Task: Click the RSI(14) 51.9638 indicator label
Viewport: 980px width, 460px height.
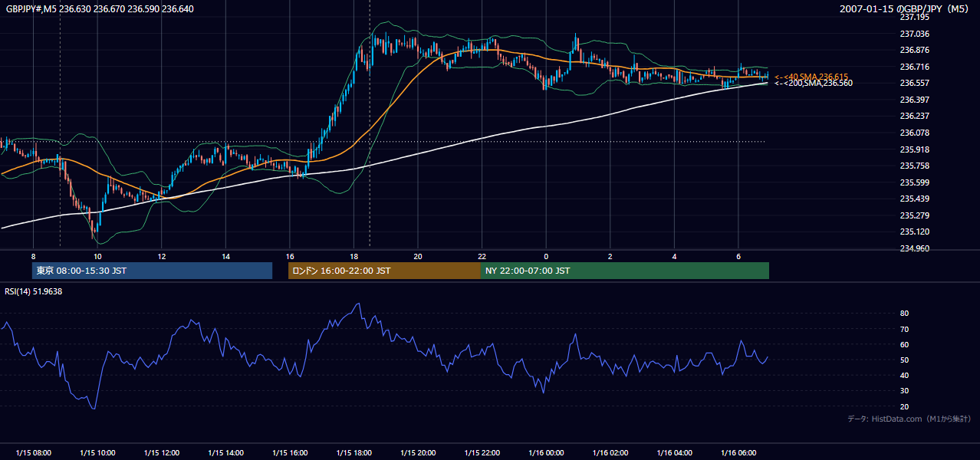Action: click(x=34, y=291)
